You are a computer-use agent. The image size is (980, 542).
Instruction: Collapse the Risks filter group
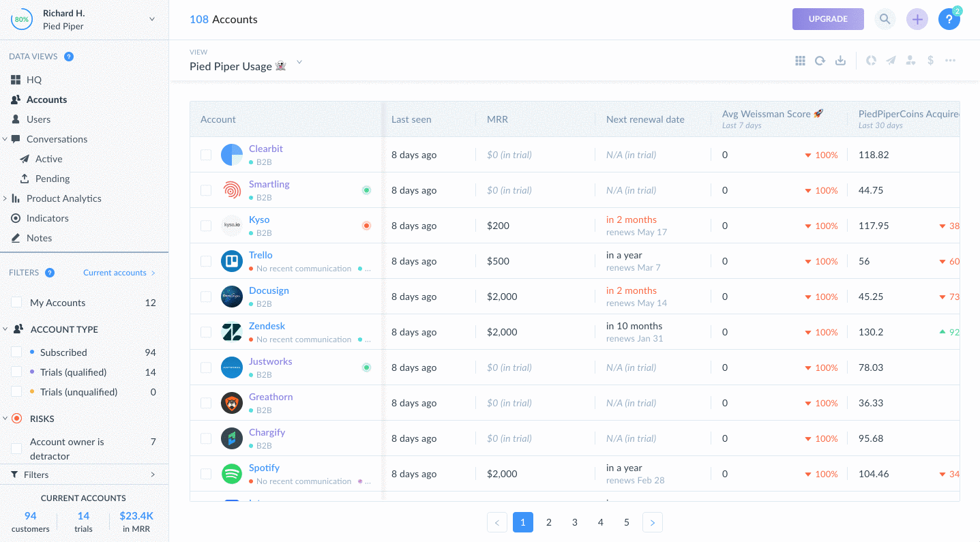pos(5,419)
